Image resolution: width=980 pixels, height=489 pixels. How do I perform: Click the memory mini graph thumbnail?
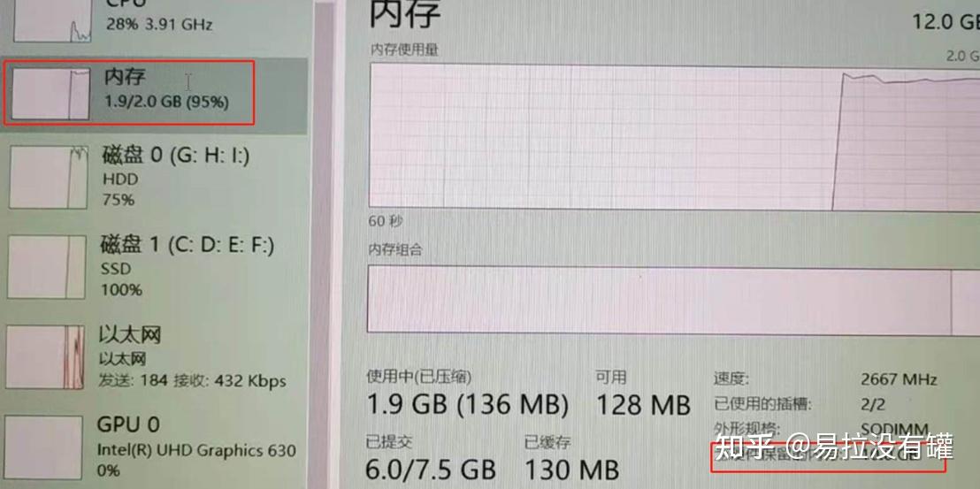(51, 94)
